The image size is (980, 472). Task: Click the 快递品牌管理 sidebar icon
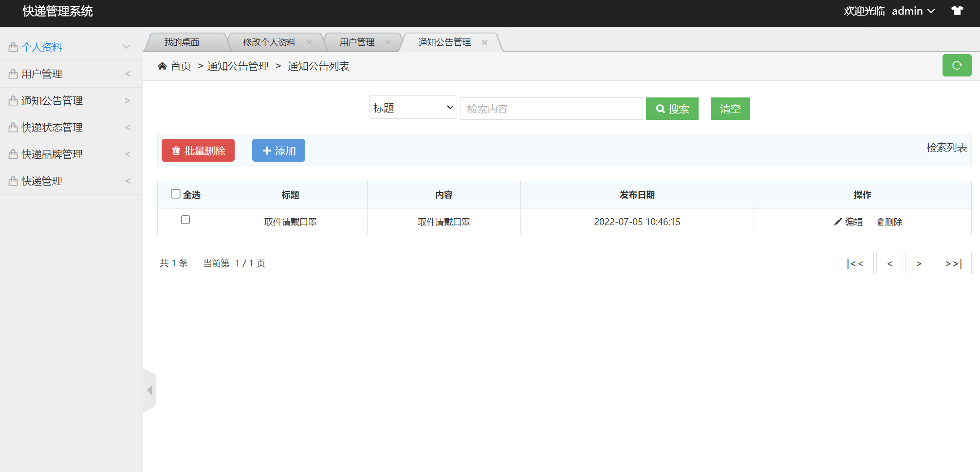(12, 154)
